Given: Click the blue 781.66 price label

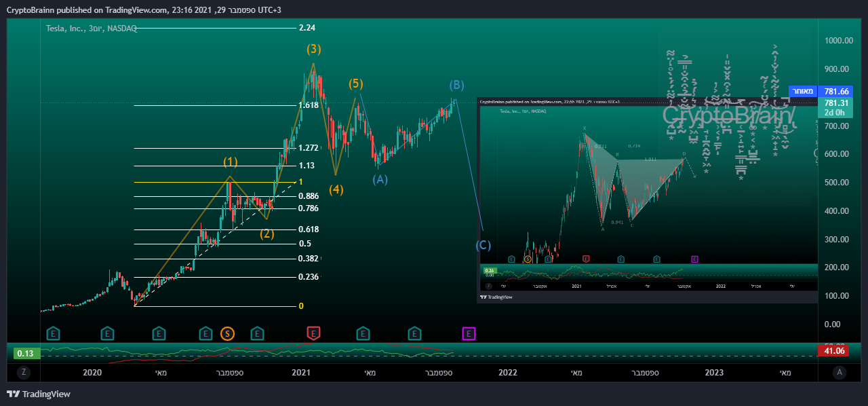Looking at the screenshot, I should point(836,91).
